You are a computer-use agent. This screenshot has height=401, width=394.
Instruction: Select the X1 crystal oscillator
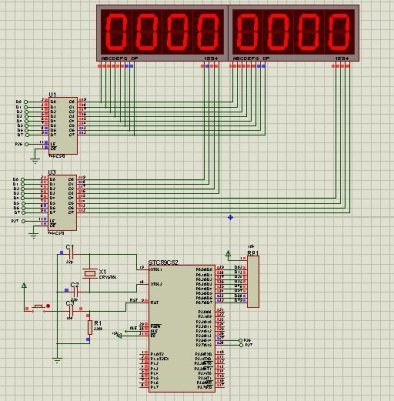[89, 274]
